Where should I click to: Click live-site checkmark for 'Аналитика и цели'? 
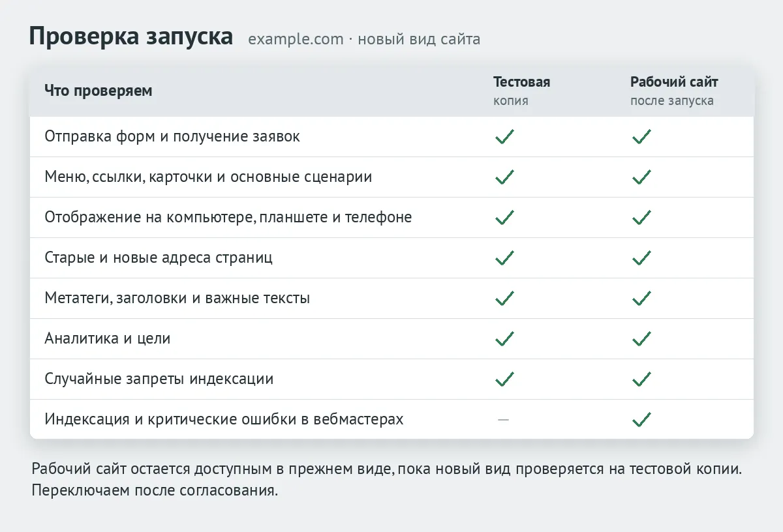click(641, 339)
